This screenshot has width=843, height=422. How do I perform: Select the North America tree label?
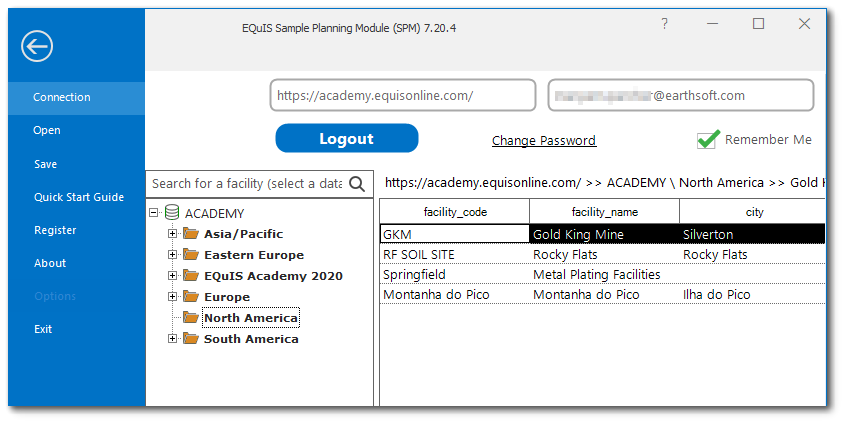tap(251, 318)
